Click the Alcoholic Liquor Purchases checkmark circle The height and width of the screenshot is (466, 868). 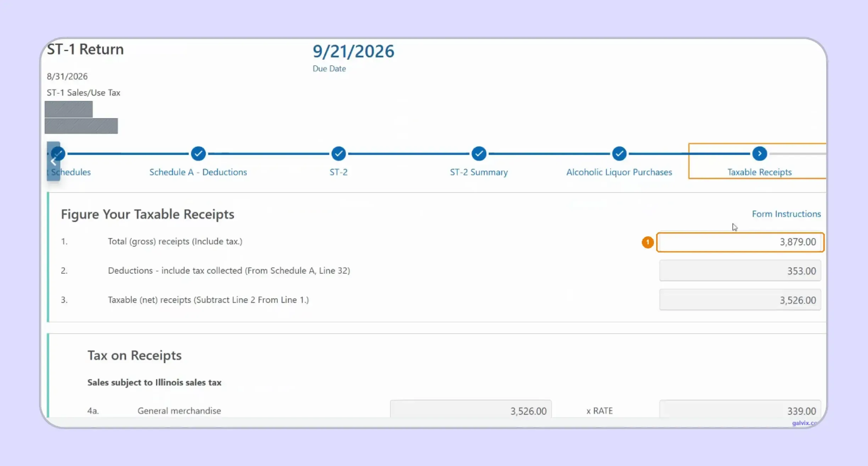[619, 154]
